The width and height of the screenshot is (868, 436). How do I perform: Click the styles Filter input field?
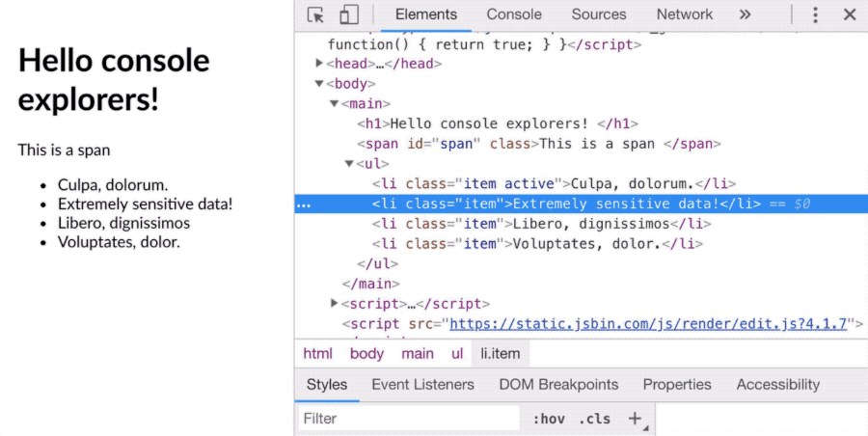407,419
